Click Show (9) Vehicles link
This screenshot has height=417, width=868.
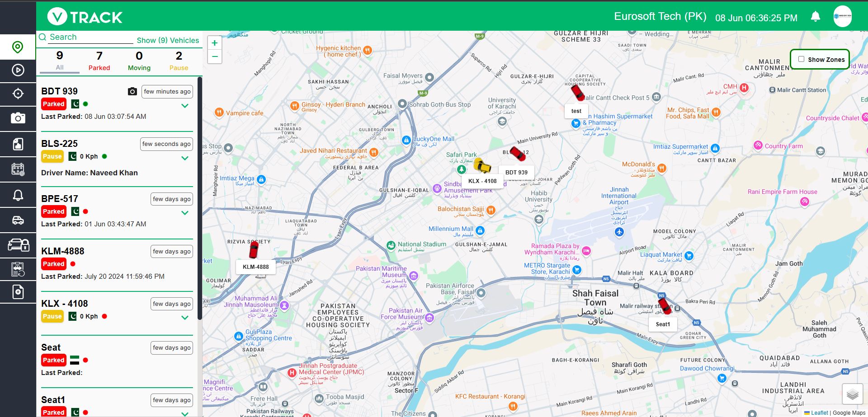click(168, 40)
